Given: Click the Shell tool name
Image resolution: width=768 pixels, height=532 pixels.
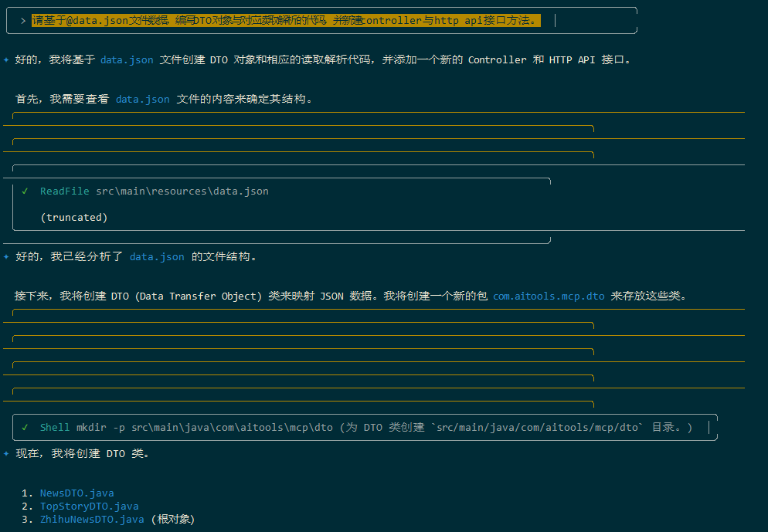Looking at the screenshot, I should [55, 427].
